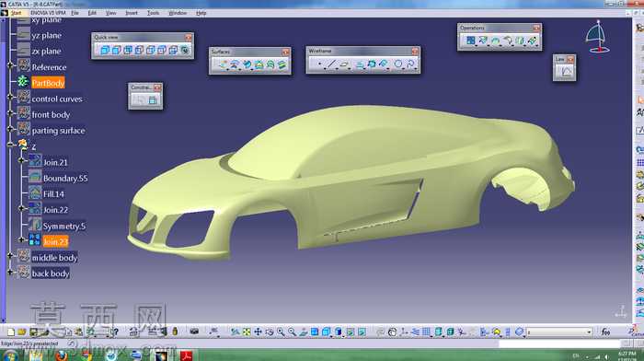644x361 pixels.
Task: Activate the Rotate view tool
Action: click(x=270, y=332)
